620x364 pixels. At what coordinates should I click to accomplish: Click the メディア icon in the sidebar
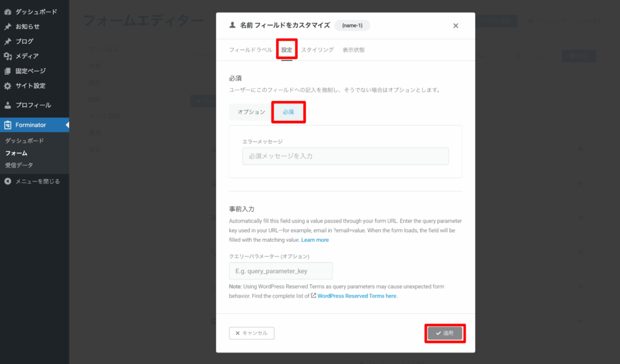click(x=7, y=56)
